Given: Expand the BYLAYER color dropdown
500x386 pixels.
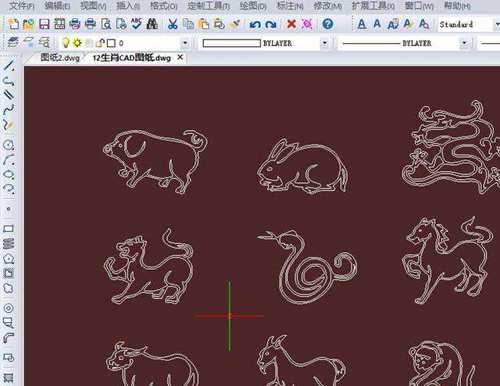Looking at the screenshot, I should pos(325,43).
